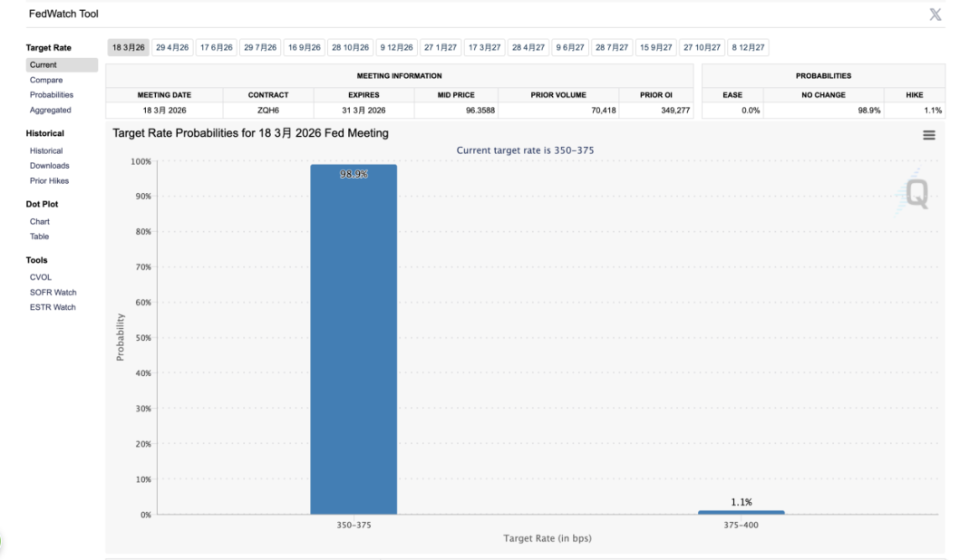Launch the CVOL tool
Screen dimensions: 979x560
41,277
